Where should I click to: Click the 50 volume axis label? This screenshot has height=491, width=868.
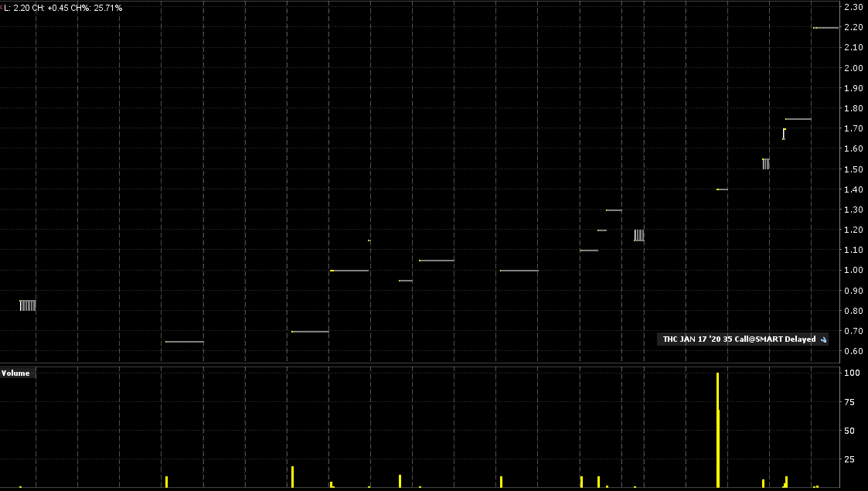(849, 431)
